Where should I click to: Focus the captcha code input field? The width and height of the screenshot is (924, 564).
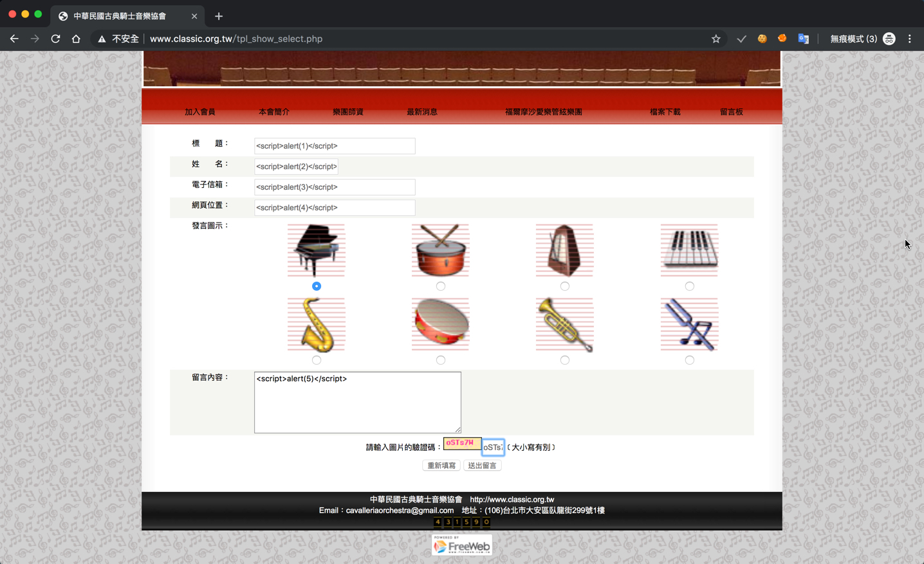coord(493,447)
